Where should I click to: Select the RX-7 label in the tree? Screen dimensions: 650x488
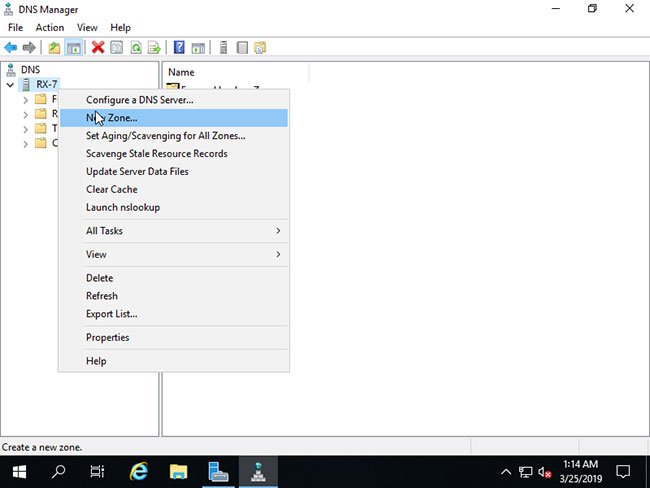[x=46, y=85]
